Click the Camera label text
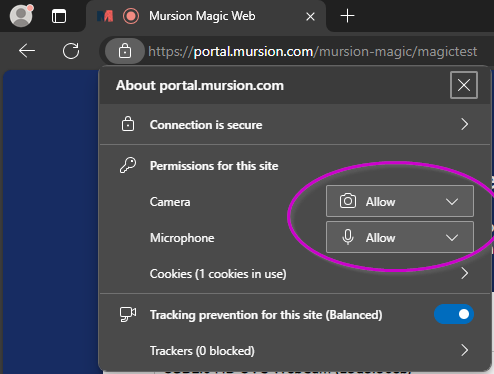The width and height of the screenshot is (494, 374). pos(170,202)
